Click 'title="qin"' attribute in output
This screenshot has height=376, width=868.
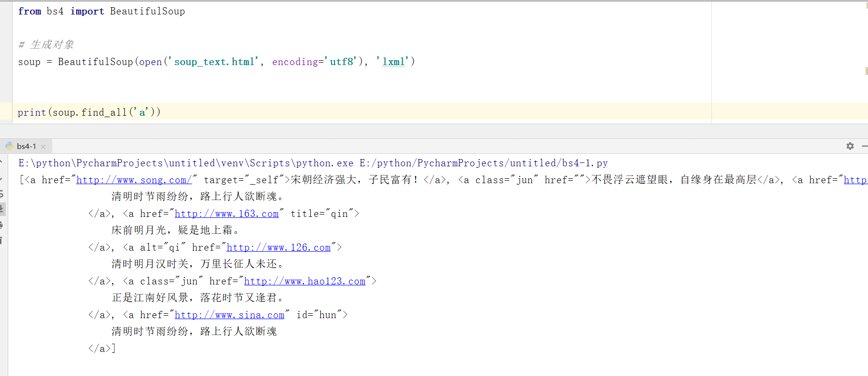[322, 214]
